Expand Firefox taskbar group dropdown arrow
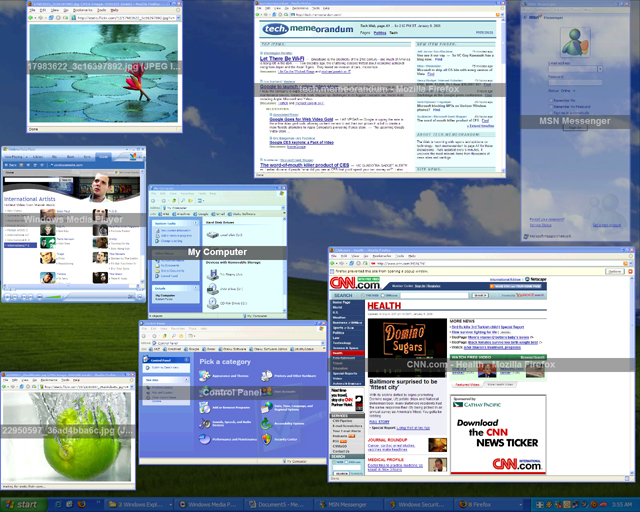 pyautogui.click(x=520, y=505)
